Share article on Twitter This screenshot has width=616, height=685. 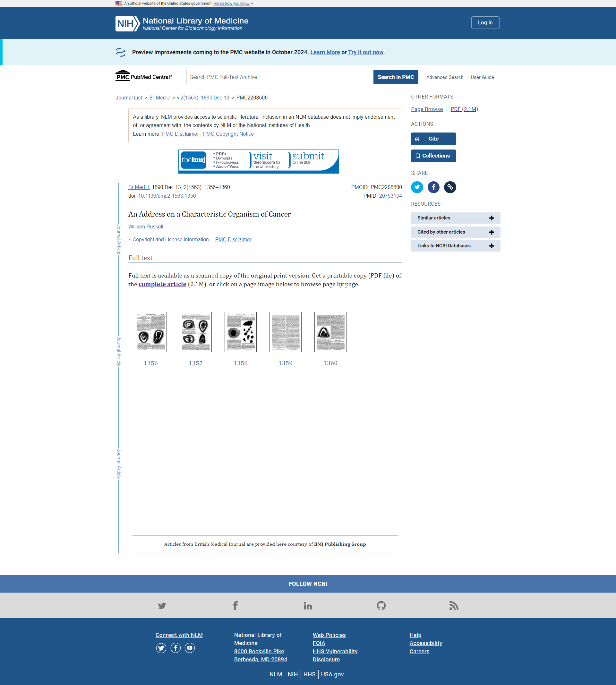(x=417, y=187)
